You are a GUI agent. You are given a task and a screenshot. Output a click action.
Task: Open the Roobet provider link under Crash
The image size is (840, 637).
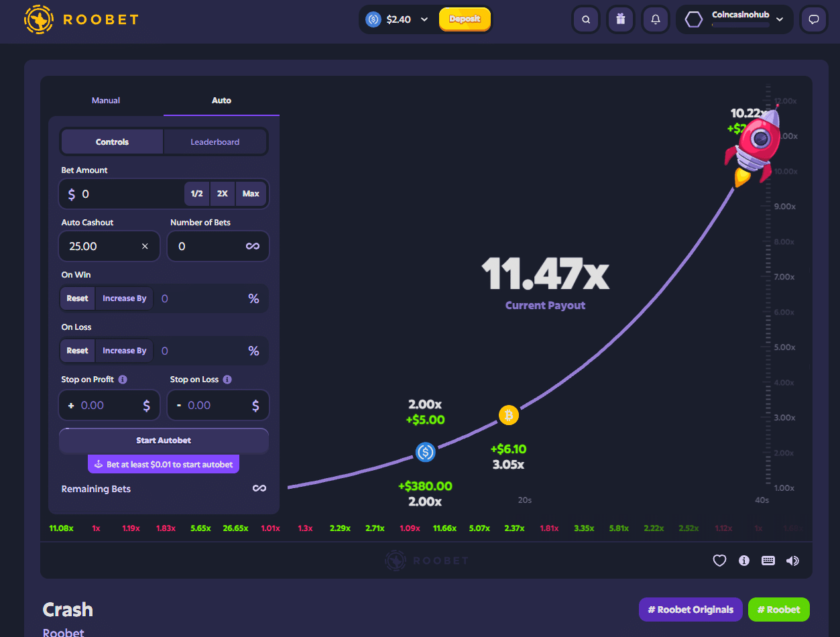pos(64,632)
